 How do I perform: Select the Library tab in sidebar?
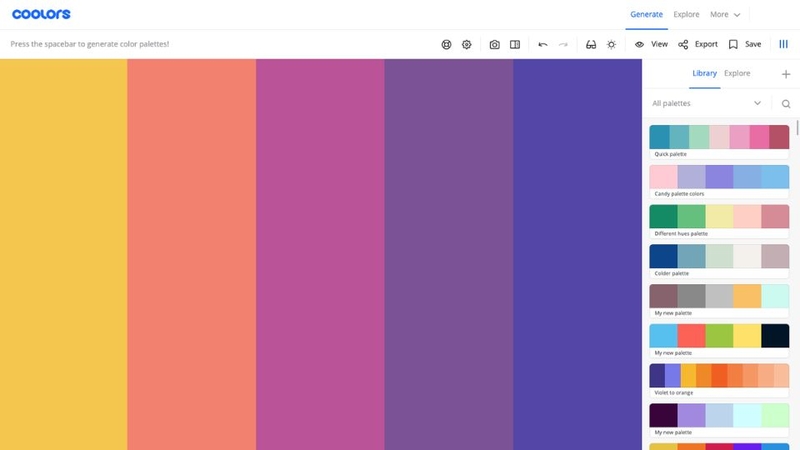(x=705, y=73)
